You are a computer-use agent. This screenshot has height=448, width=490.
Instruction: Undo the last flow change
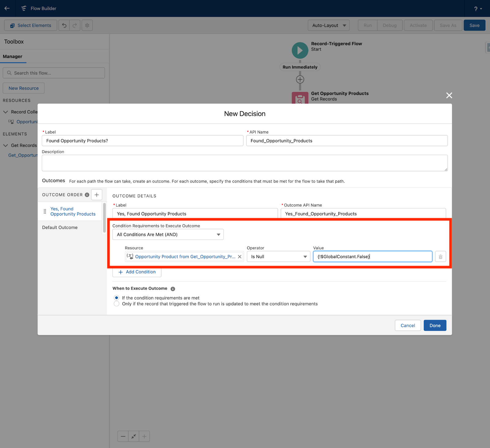[x=64, y=25]
